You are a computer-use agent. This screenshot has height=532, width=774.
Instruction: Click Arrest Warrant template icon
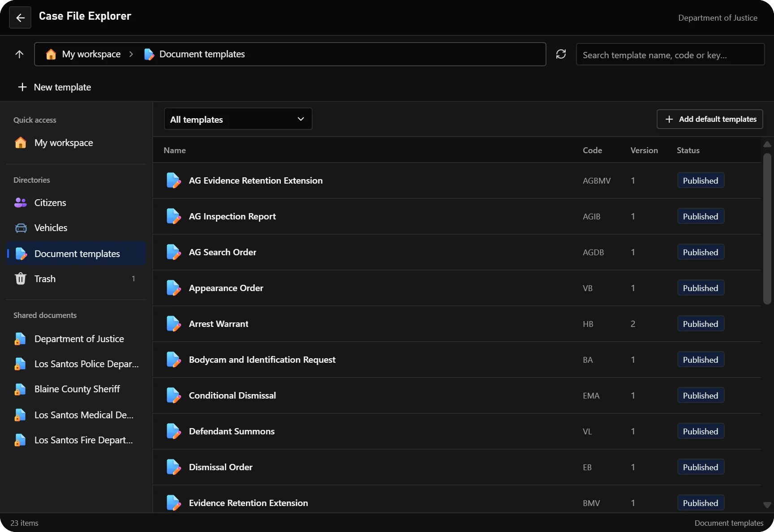173,324
